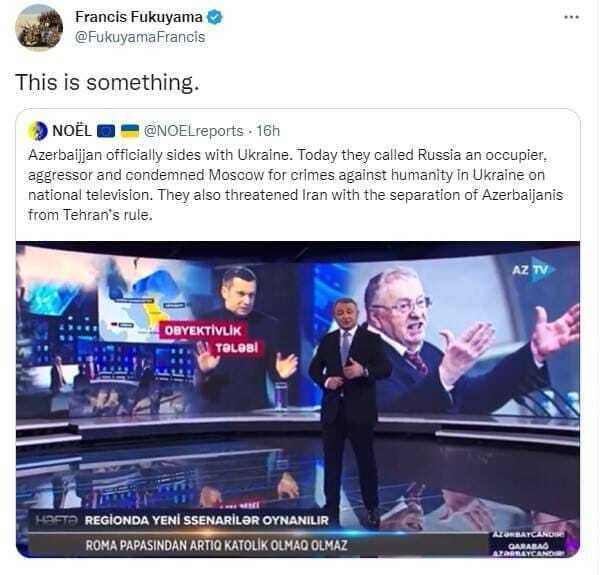The width and height of the screenshot is (603, 575).
Task: Click the ROMA PAPASINDAN ARTIQ KATOLİK banner
Action: [216, 545]
